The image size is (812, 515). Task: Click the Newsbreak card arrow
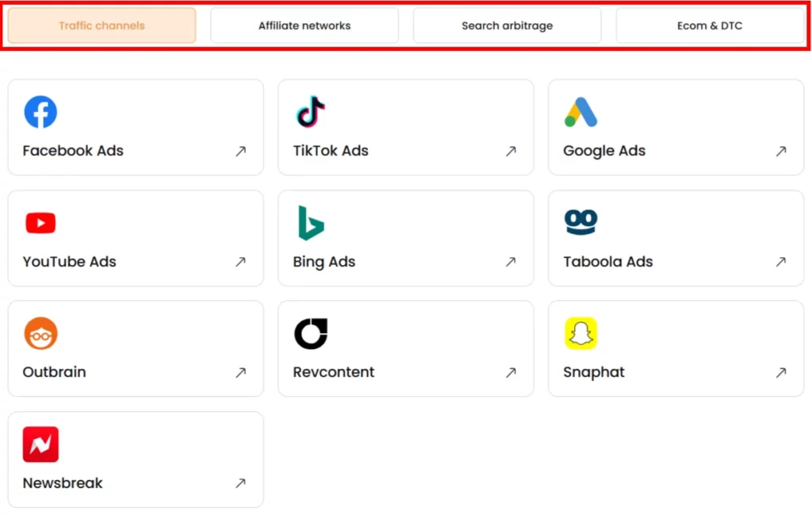(240, 484)
